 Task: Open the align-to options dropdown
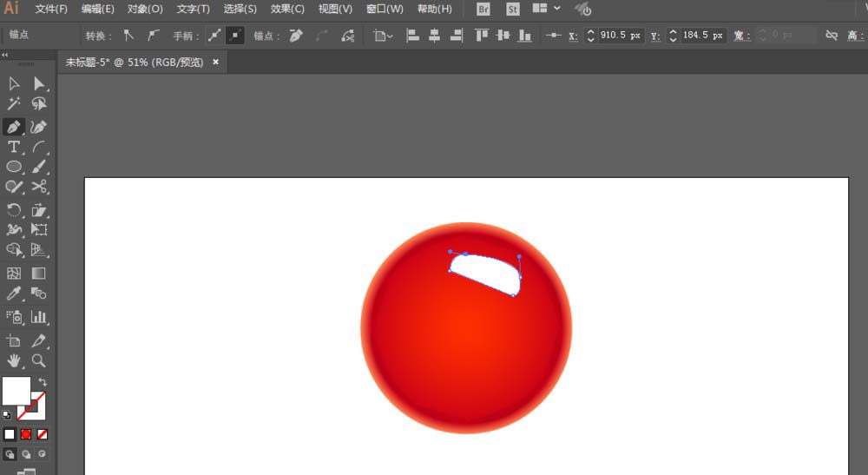(x=383, y=36)
